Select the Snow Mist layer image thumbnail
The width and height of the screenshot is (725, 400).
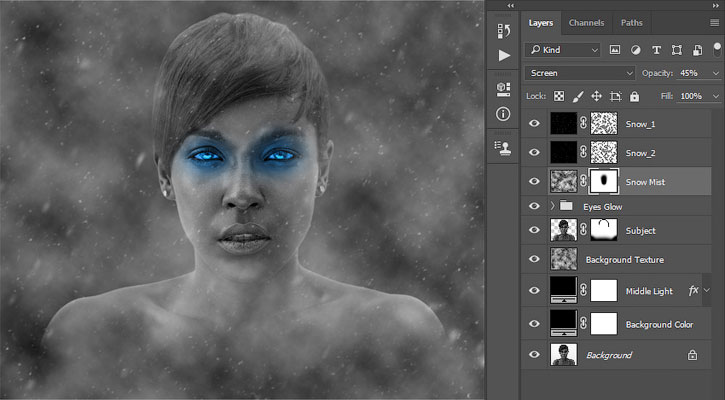coord(564,181)
